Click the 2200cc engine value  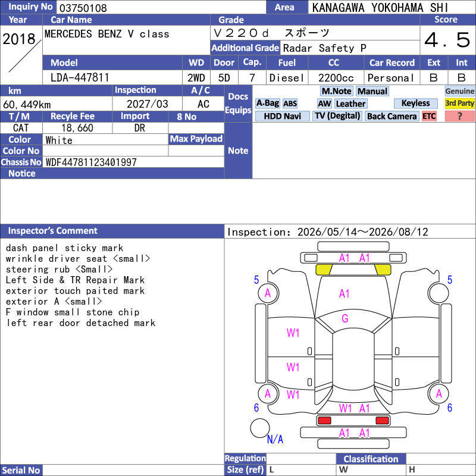[336, 78]
